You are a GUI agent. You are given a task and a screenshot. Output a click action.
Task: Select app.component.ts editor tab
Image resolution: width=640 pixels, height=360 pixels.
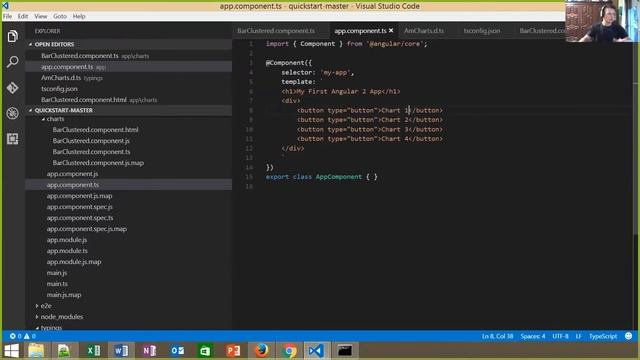tap(360, 31)
